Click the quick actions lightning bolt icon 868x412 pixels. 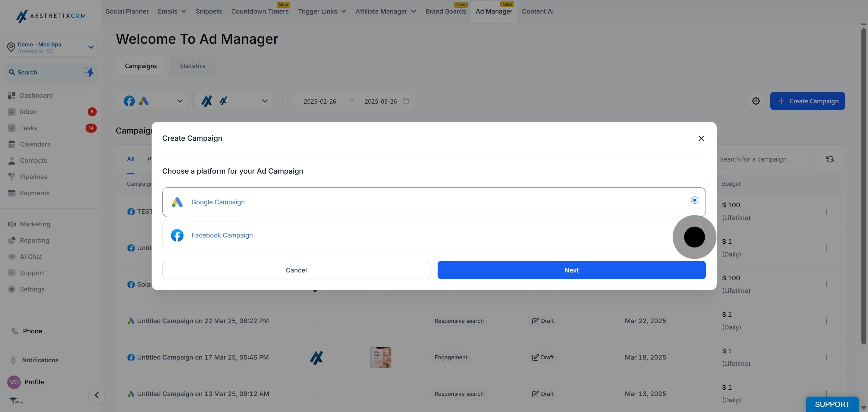(89, 72)
